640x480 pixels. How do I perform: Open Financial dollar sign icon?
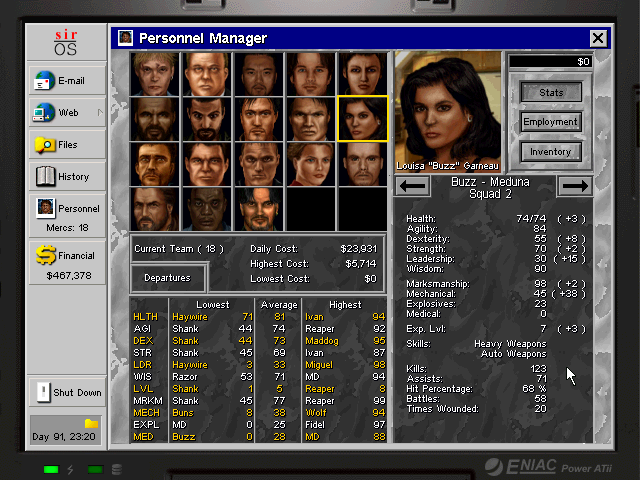pyautogui.click(x=45, y=255)
